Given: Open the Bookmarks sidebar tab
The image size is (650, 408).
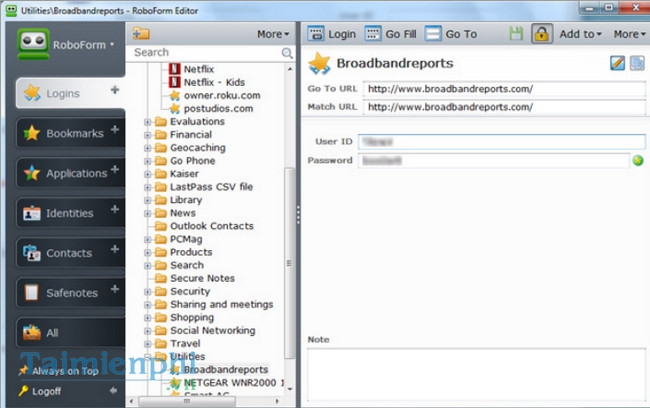Looking at the screenshot, I should [68, 133].
